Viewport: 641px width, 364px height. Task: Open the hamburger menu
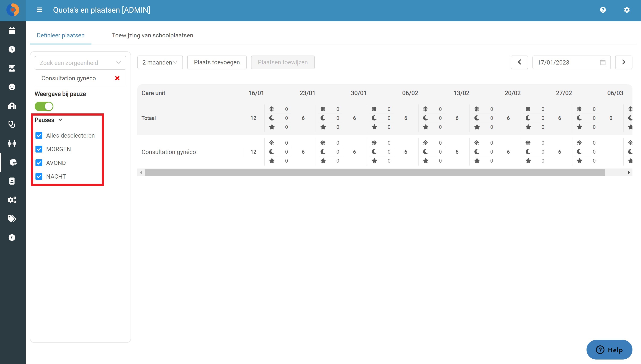point(39,10)
